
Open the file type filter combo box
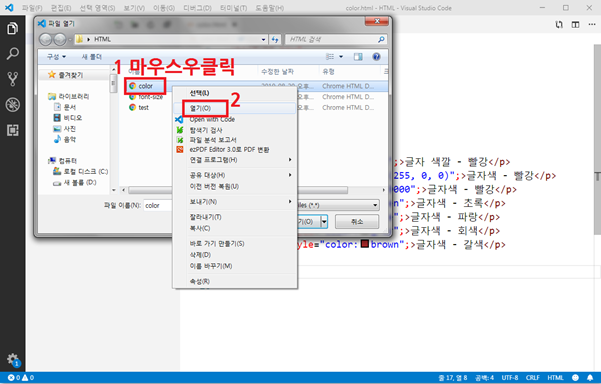[338, 205]
